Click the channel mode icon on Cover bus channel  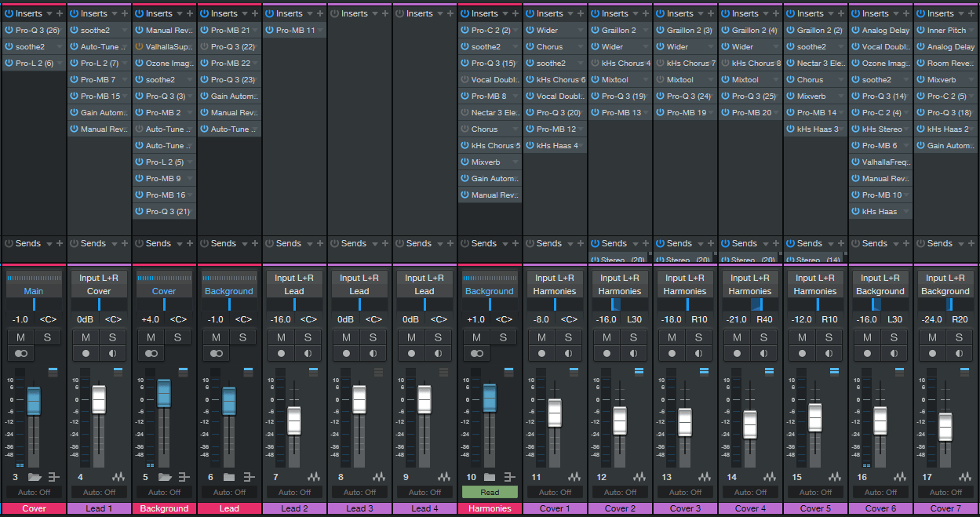click(20, 354)
